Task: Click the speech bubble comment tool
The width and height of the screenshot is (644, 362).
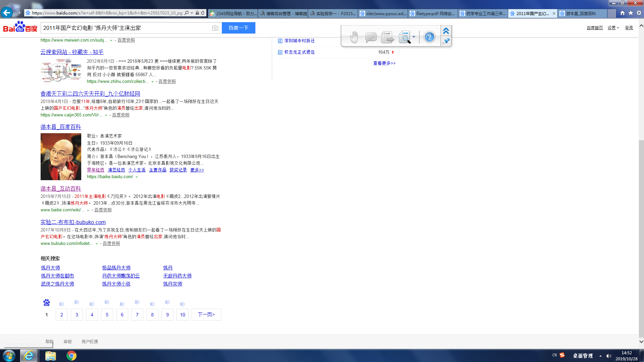Action: 370,37
